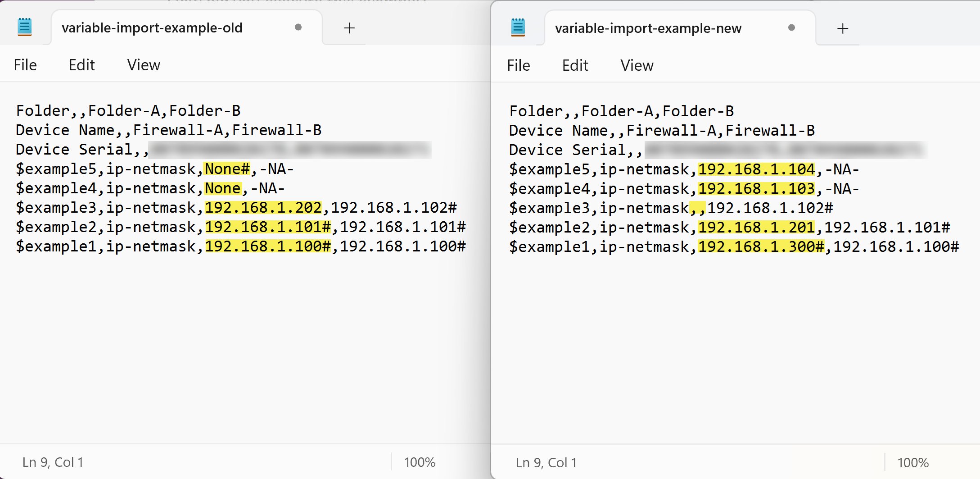This screenshot has height=479, width=980.
Task: Click the highlighted 192.168.1.300# value in new file
Action: point(761,247)
